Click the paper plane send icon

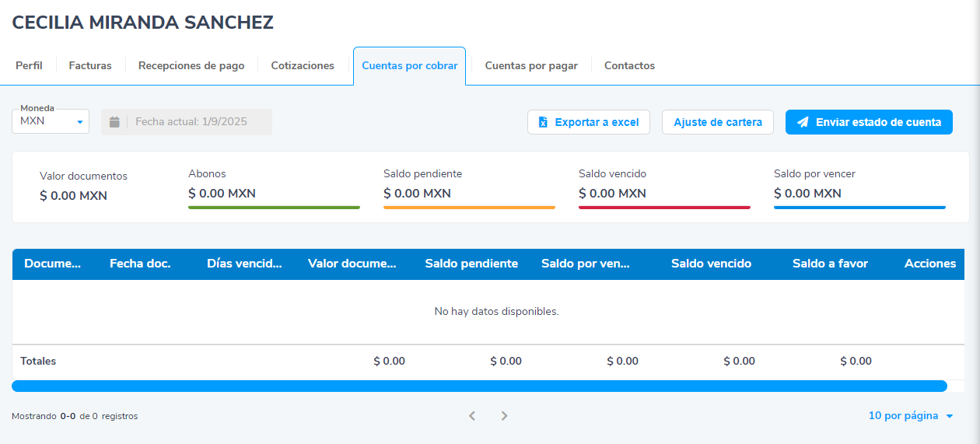[803, 122]
